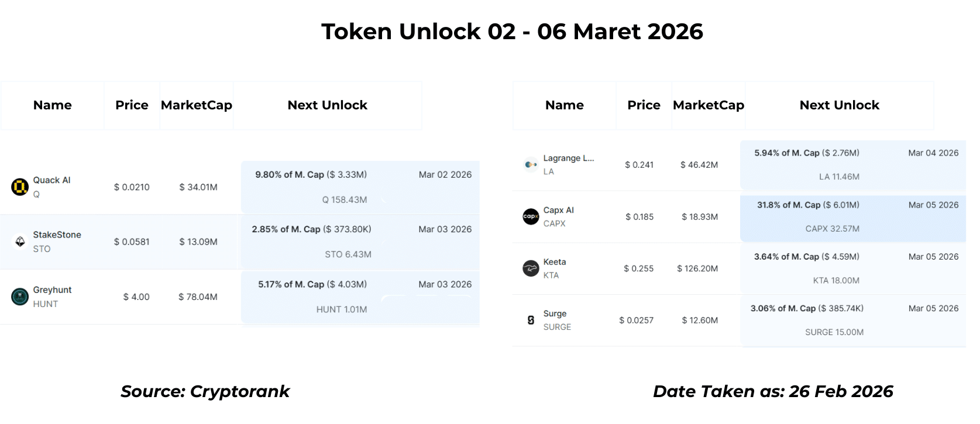Click the Quack AI token logo
Viewport: 980px width, 424px height.
pos(20,187)
